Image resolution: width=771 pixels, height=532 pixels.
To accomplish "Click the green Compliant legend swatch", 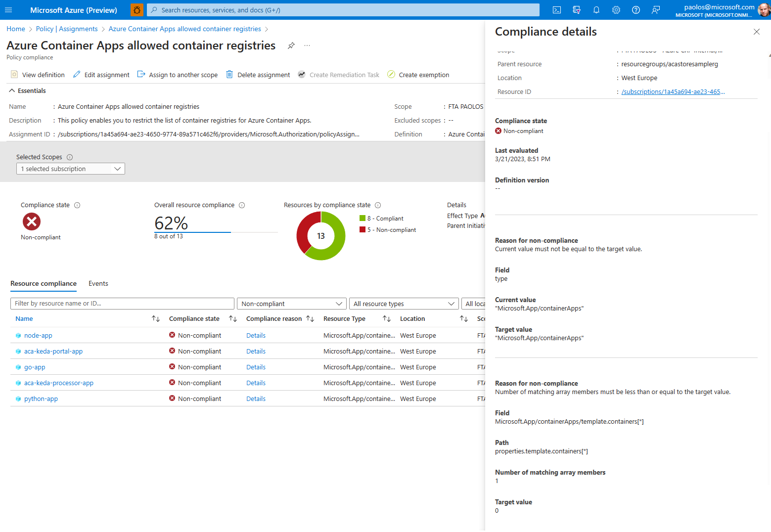I will (x=363, y=218).
